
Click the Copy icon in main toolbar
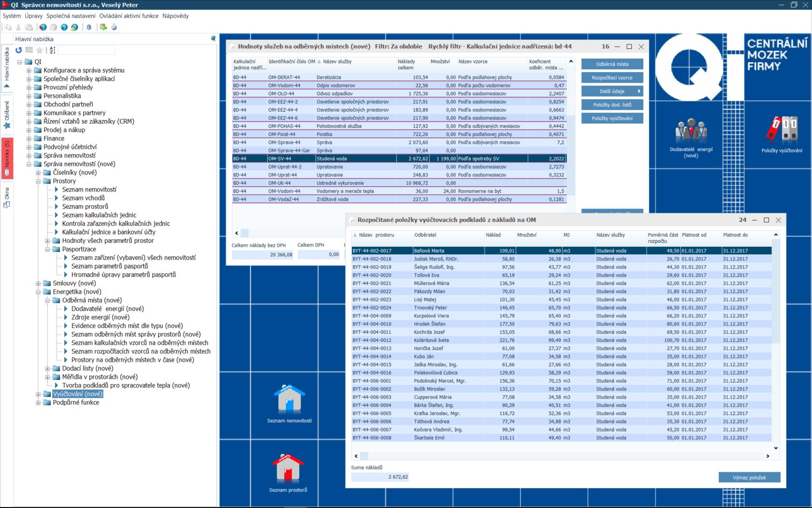[x=8, y=28]
